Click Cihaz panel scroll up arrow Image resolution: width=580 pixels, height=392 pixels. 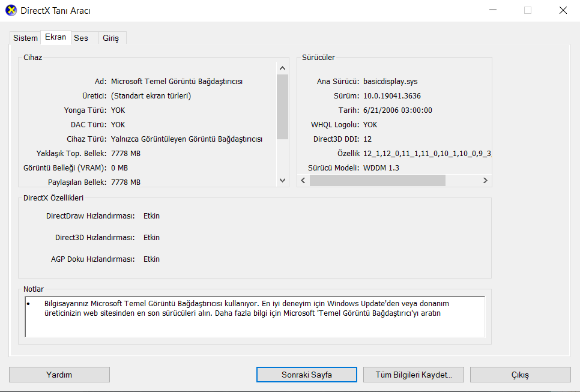(x=283, y=68)
